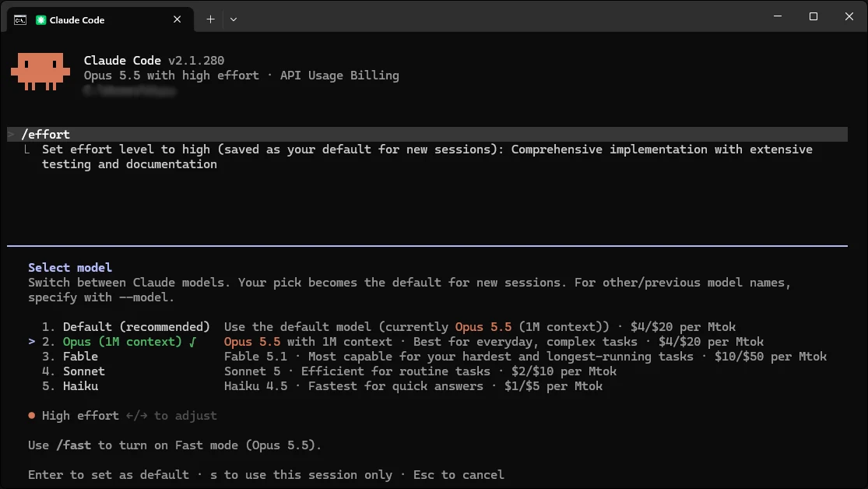Click 'Enter to set as default' hint text
The width and height of the screenshot is (868, 489).
click(108, 475)
